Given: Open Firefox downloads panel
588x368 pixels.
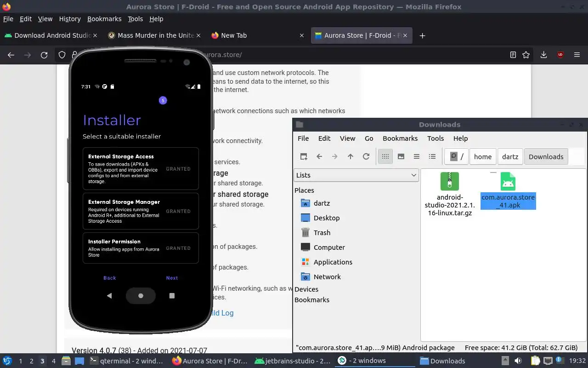Looking at the screenshot, I should [x=543, y=55].
